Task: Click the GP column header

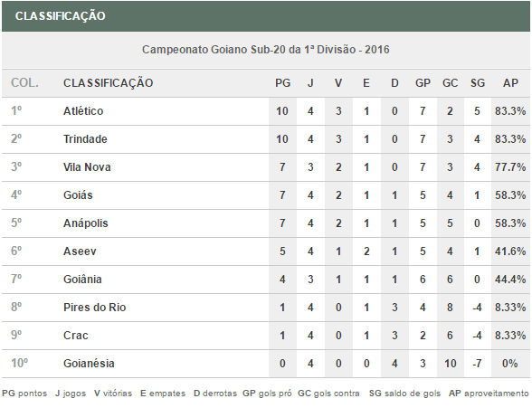Action: click(x=423, y=83)
